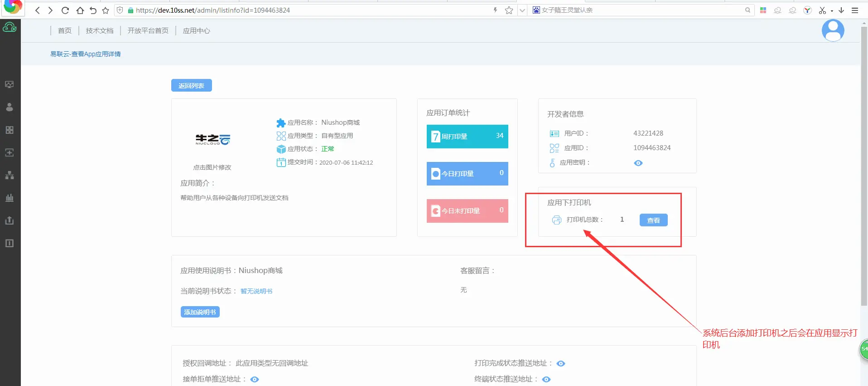This screenshot has width=868, height=386.
Task: Reveal the 应用密钥 with the eye icon
Action: [638, 163]
